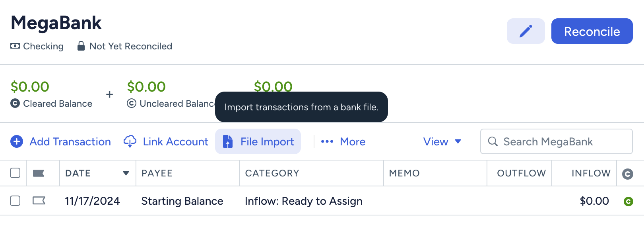The image size is (644, 231).
Task: Click the File Import document icon
Action: (227, 141)
